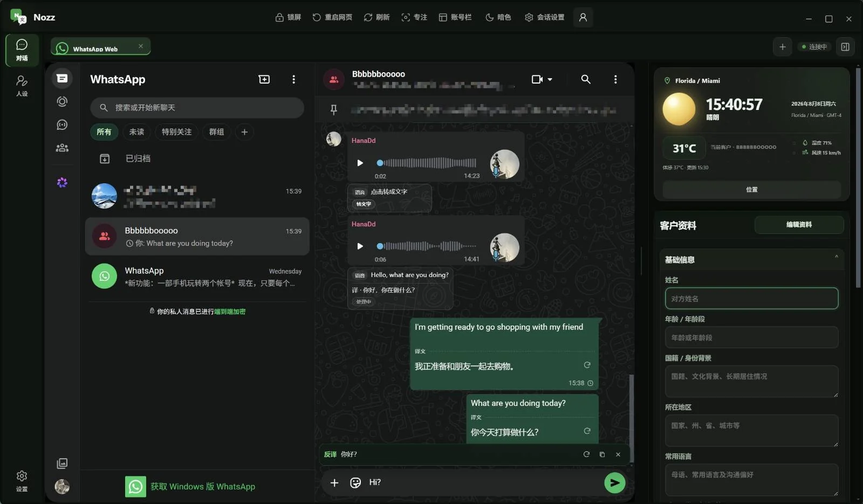
Task: Click the 国籍 / 身份背景 text area
Action: pos(751,382)
